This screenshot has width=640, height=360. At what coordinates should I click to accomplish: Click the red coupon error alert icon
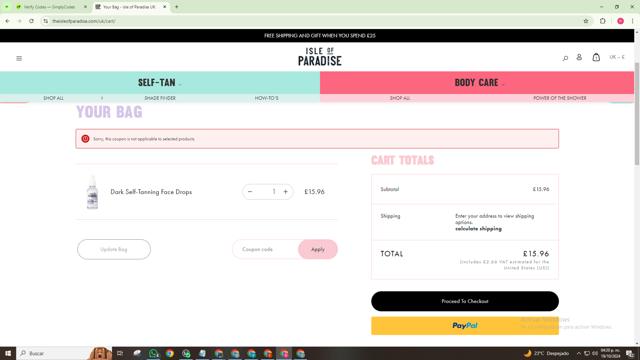click(85, 139)
